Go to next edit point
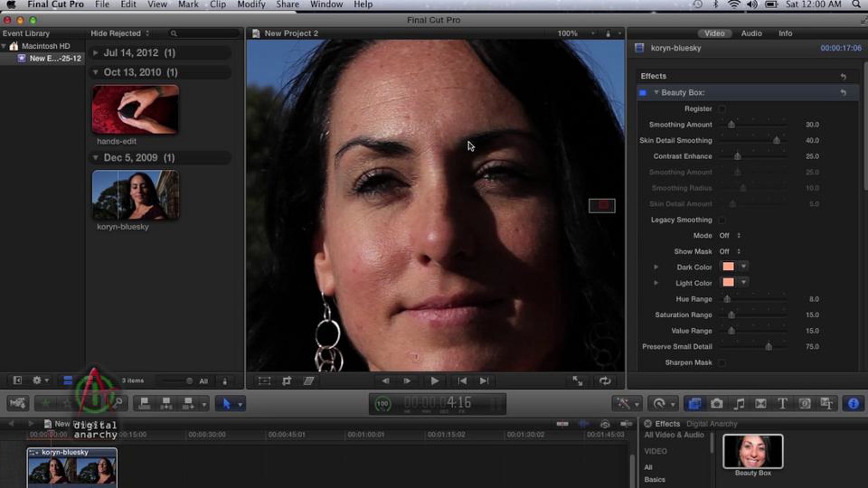The width and height of the screenshot is (868, 488). (484, 381)
